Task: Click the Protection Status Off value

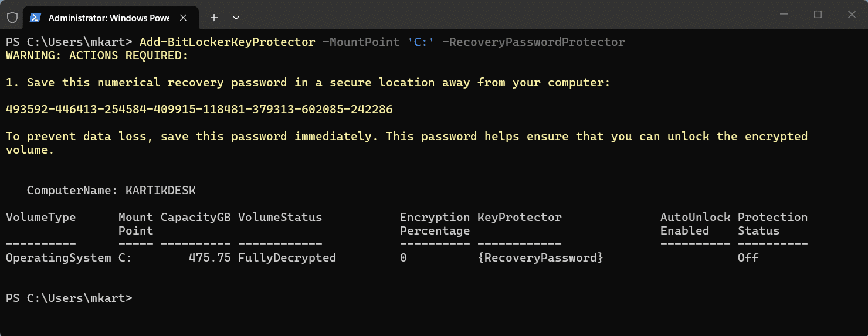Action: [748, 257]
